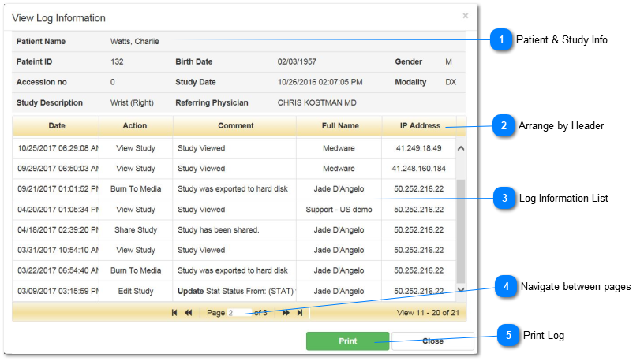Click study date 10/26/2016 02:07:05 PM
Viewport: 644px width, 361px height.
tap(320, 82)
